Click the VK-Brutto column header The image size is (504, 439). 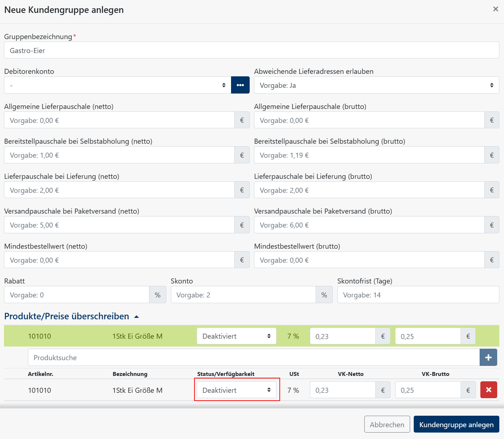click(x=436, y=374)
